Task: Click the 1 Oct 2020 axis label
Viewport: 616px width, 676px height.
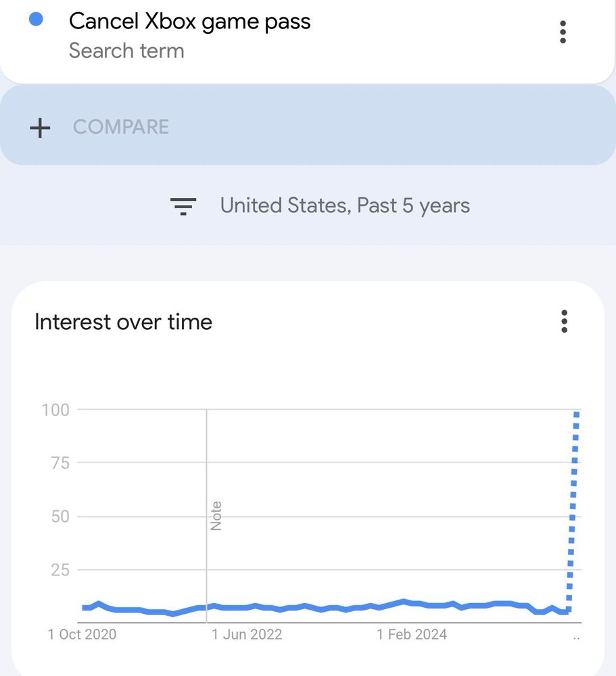Action: tap(82, 635)
